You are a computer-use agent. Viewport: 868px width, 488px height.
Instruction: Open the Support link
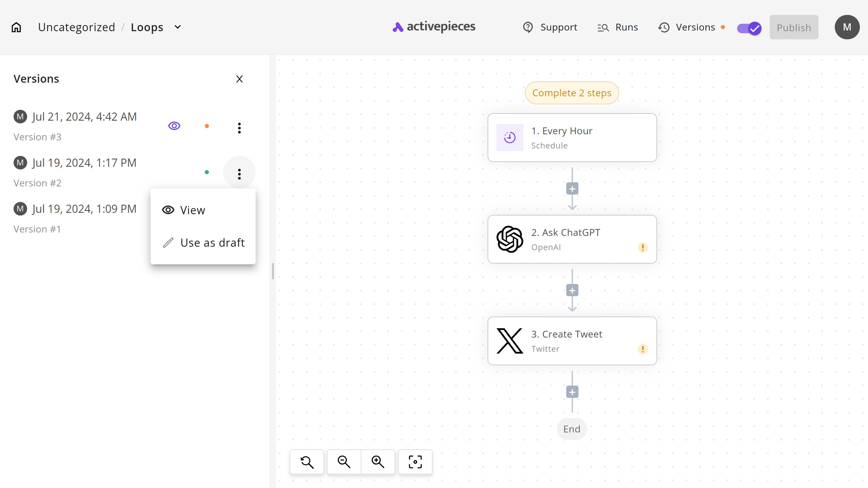click(x=550, y=27)
